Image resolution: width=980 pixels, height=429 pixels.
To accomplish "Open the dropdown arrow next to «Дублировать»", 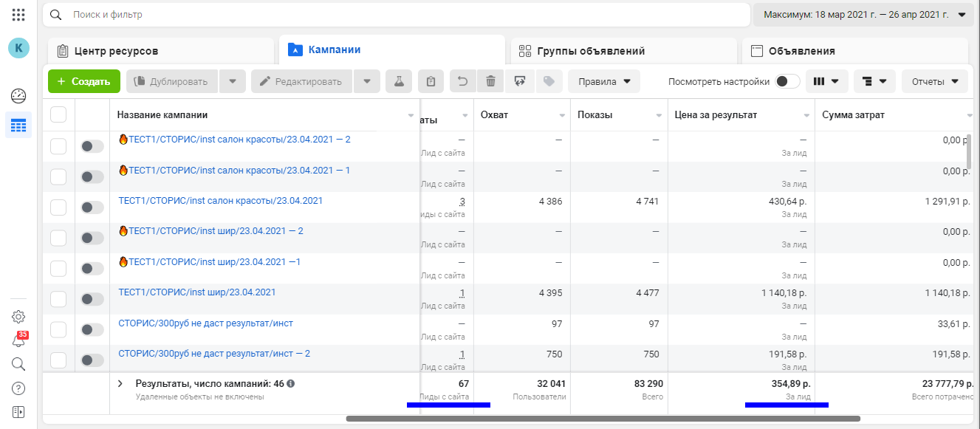I will [x=233, y=81].
